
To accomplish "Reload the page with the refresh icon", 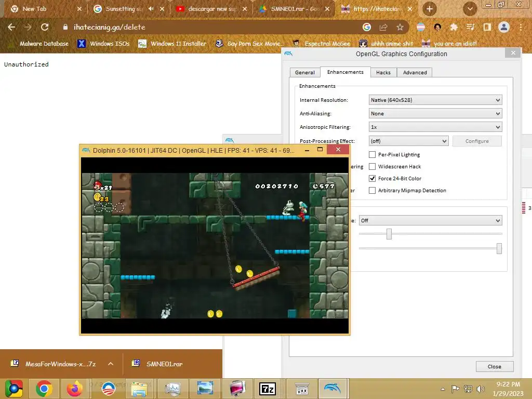I will click(45, 27).
